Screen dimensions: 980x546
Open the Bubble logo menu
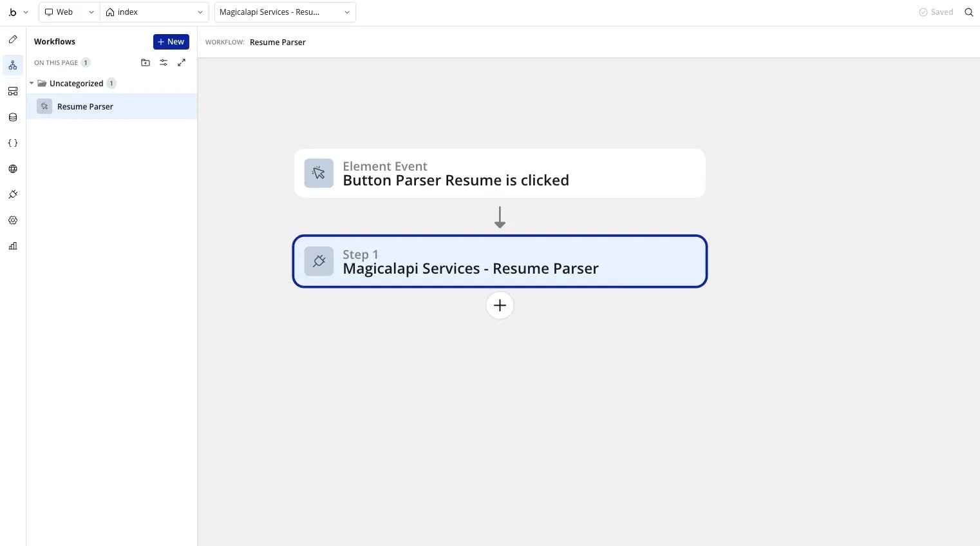[13, 12]
